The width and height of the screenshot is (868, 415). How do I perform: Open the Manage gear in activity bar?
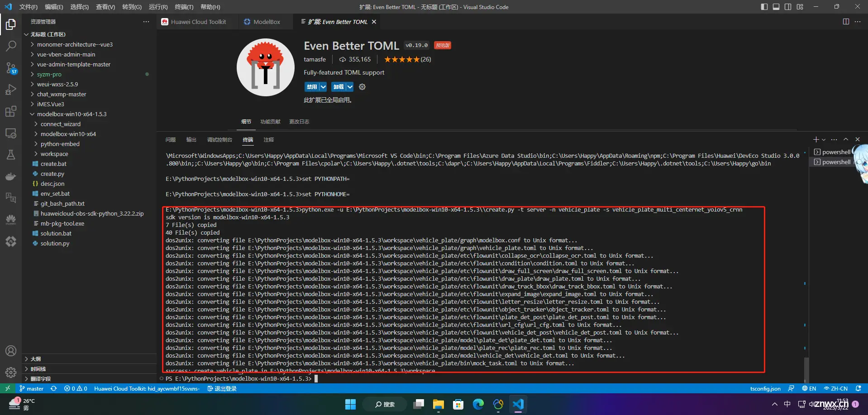[x=11, y=373]
